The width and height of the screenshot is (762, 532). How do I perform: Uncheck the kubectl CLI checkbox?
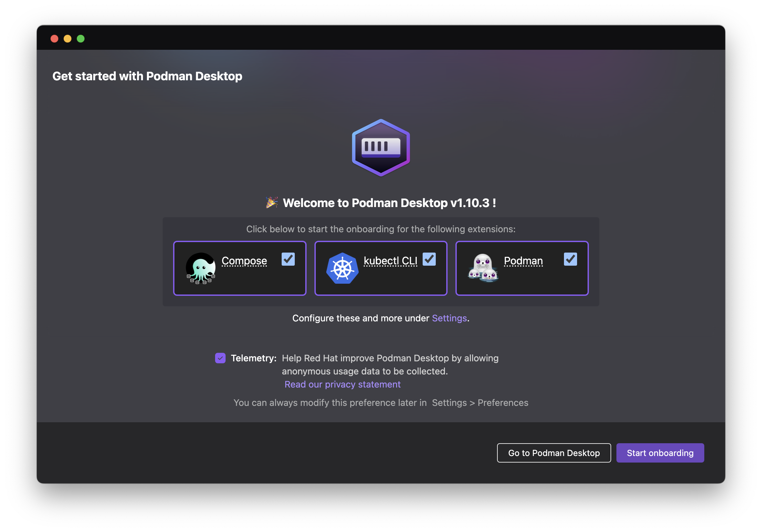click(429, 259)
